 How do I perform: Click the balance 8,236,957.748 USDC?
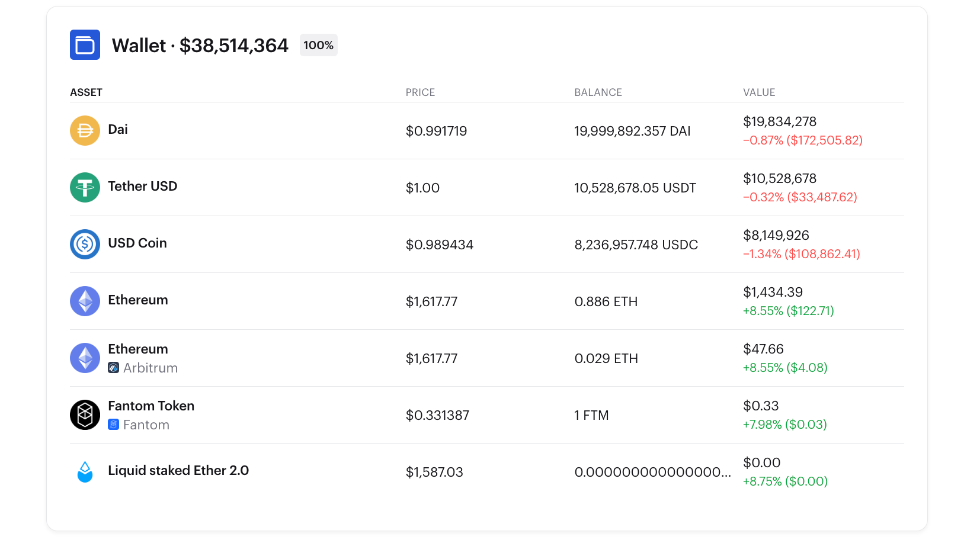(x=636, y=245)
